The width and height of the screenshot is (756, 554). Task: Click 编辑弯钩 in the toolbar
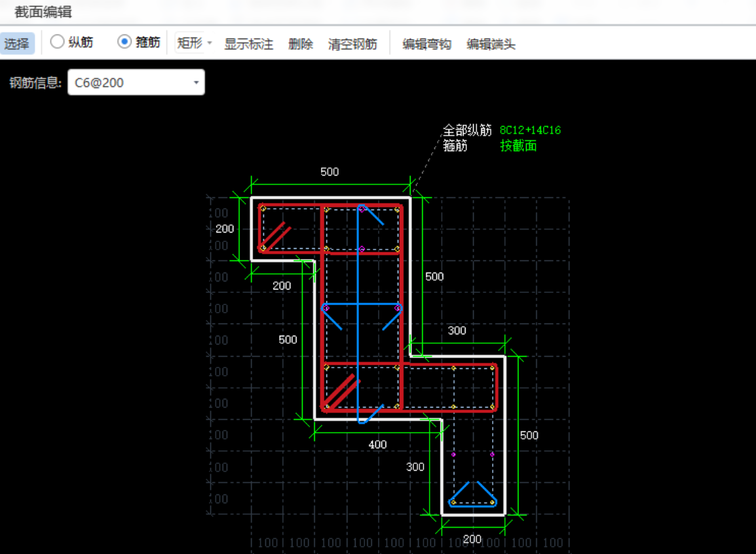point(427,44)
